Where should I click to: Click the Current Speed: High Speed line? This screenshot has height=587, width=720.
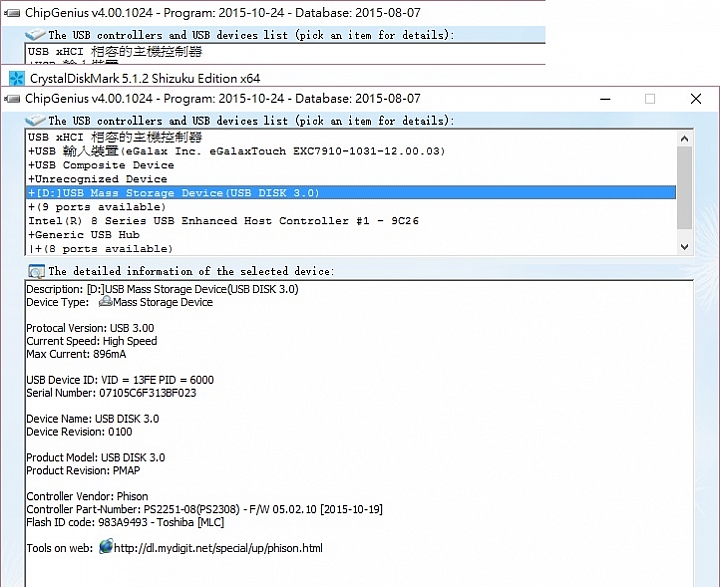92,341
